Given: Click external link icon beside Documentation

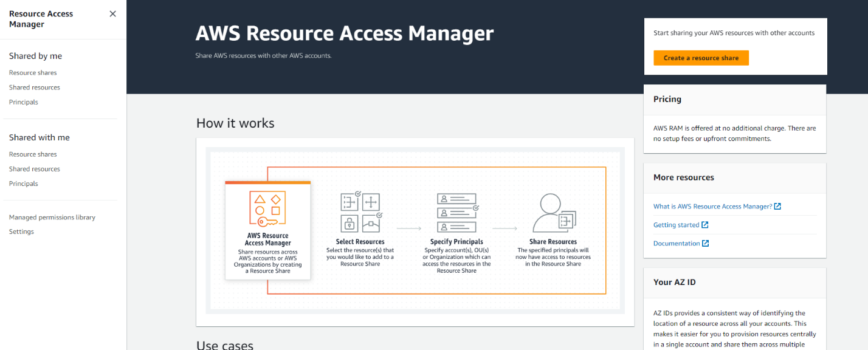Looking at the screenshot, I should click(x=706, y=243).
